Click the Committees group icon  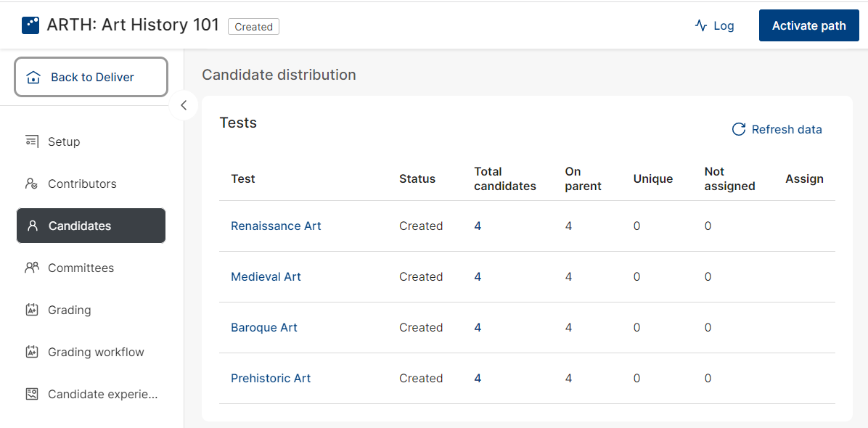pyautogui.click(x=32, y=268)
